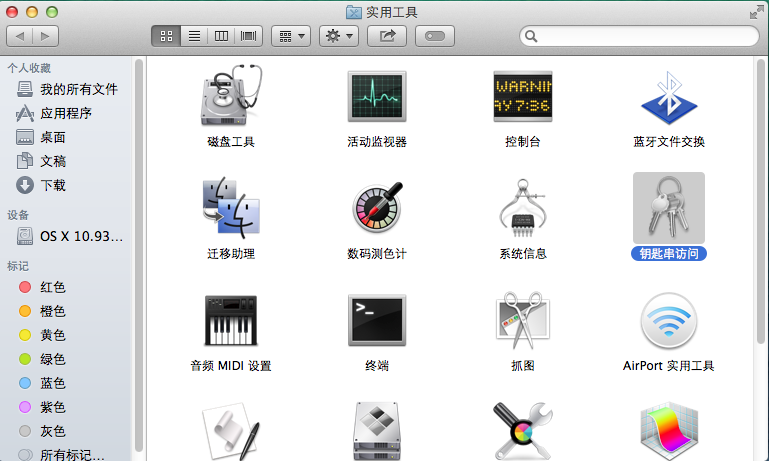The height and width of the screenshot is (461, 769).
Task: Select the Terminal (终端) app icon
Action: [x=377, y=320]
